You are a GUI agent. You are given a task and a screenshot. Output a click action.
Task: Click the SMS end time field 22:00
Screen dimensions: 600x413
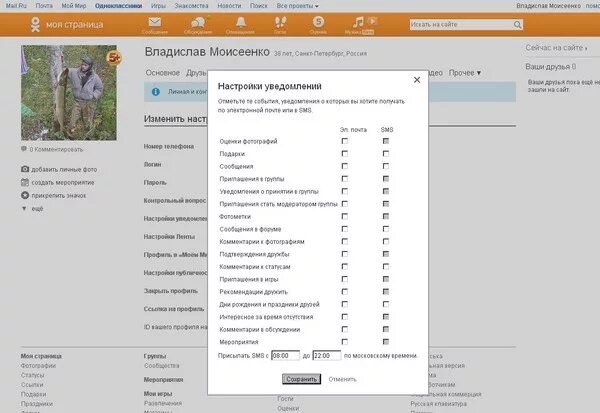(326, 356)
